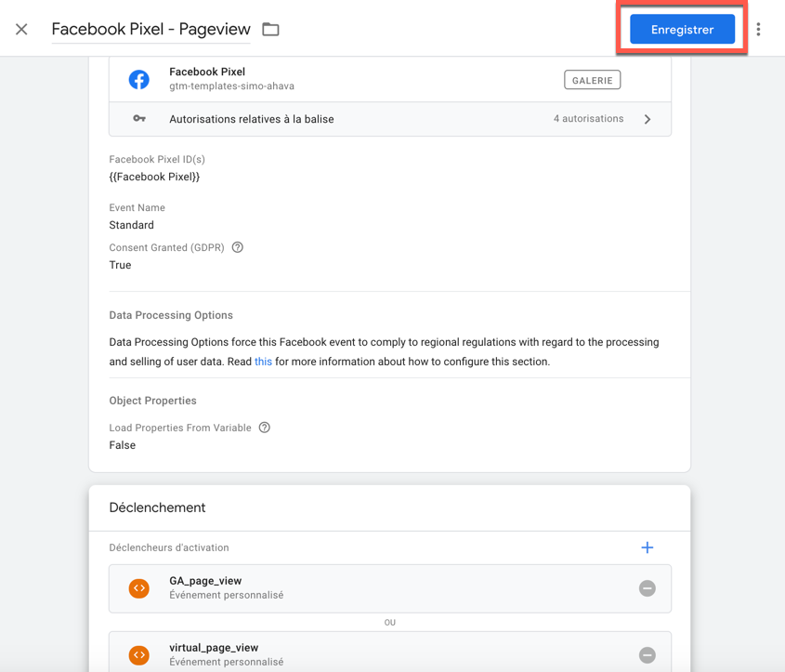The height and width of the screenshot is (672, 785).
Task: Edit the tag name Facebook Pixel - Pageview
Action: pos(150,30)
